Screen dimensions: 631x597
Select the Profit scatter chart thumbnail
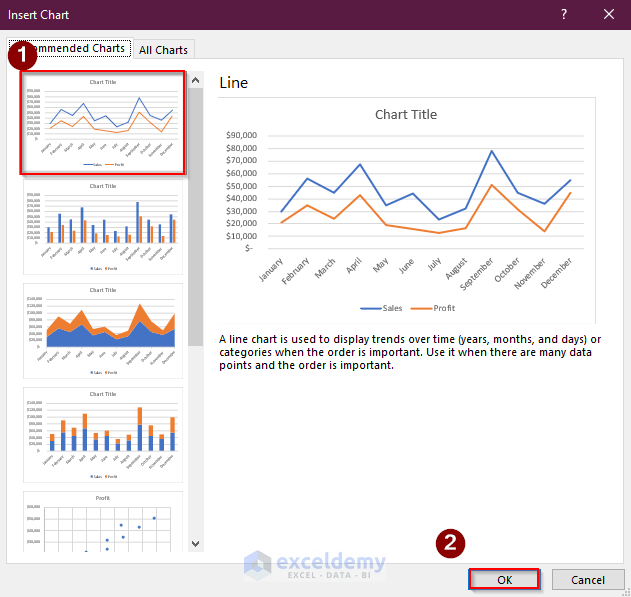103,522
